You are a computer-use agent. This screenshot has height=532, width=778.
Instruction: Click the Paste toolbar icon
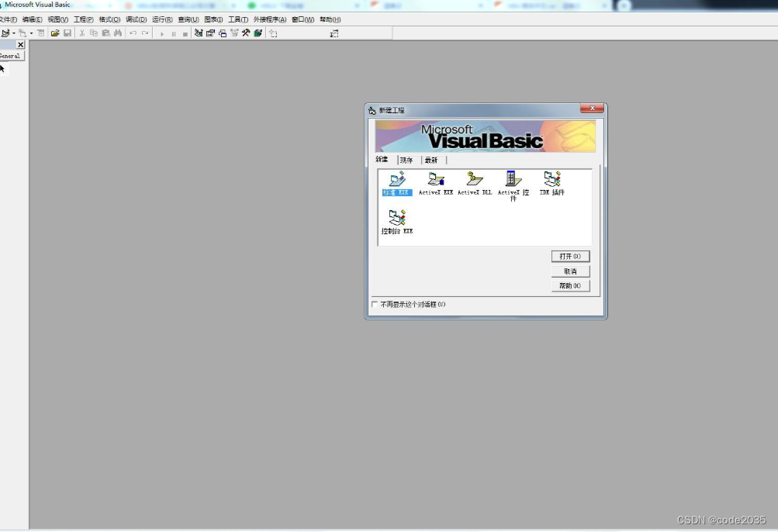pyautogui.click(x=105, y=33)
